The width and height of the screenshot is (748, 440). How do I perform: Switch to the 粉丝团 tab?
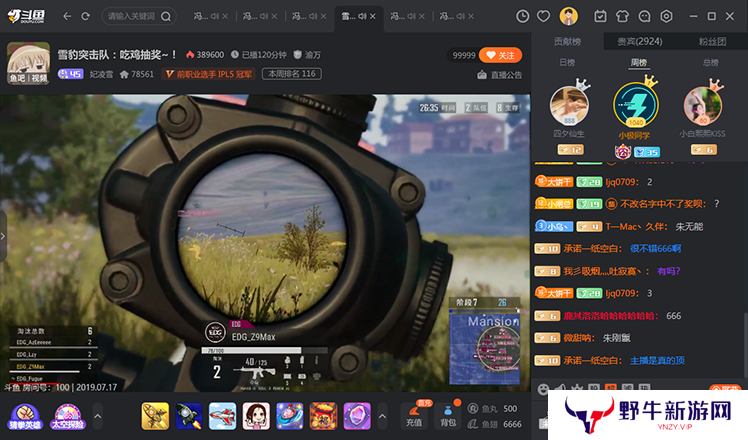[x=712, y=42]
